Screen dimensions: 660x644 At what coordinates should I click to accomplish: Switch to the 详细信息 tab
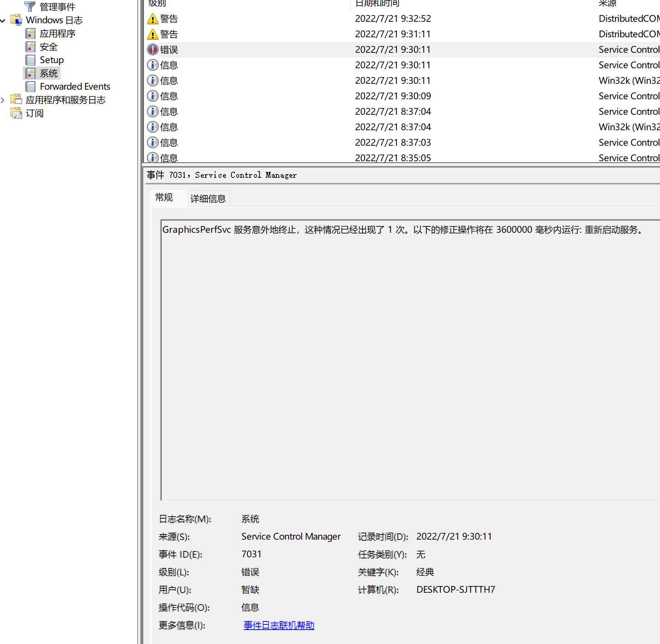[208, 198]
